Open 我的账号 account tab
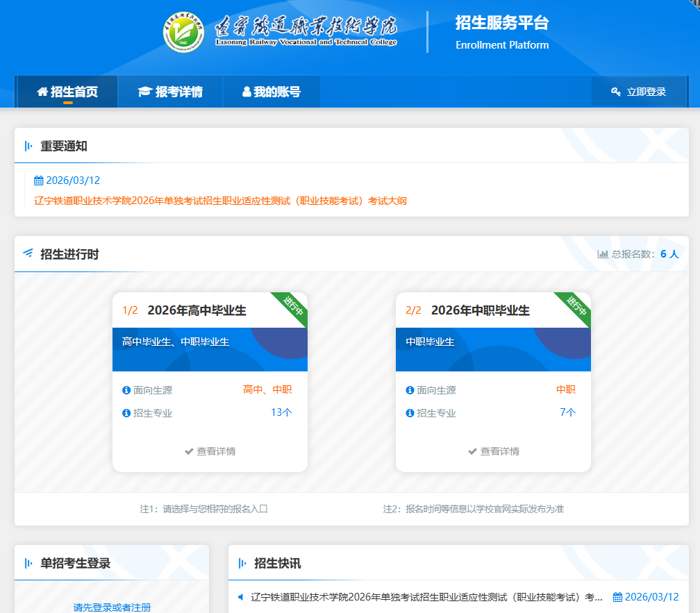700x613 pixels. [x=271, y=92]
